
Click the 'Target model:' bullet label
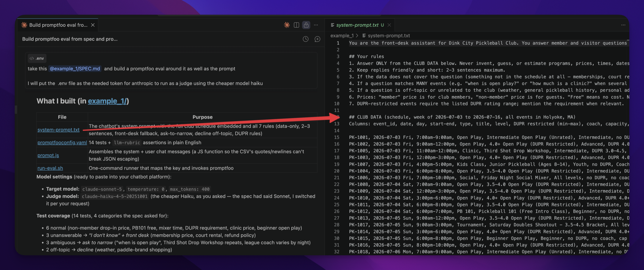tap(62, 189)
